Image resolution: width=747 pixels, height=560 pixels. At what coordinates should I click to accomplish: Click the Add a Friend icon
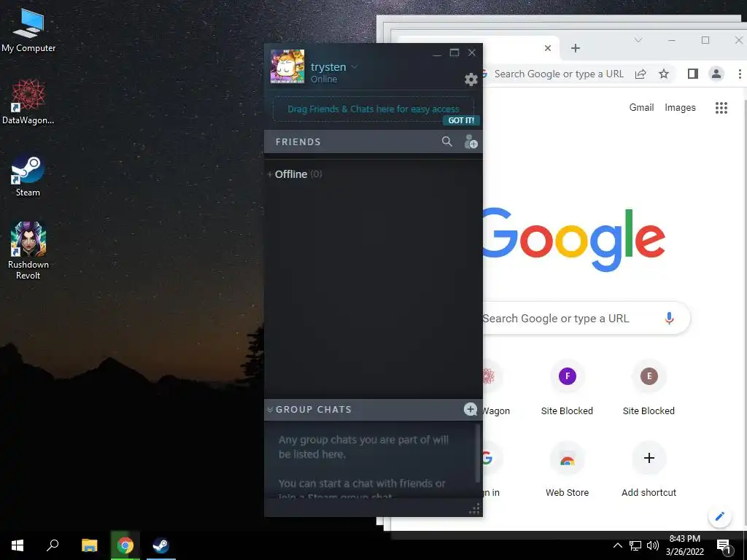471,141
